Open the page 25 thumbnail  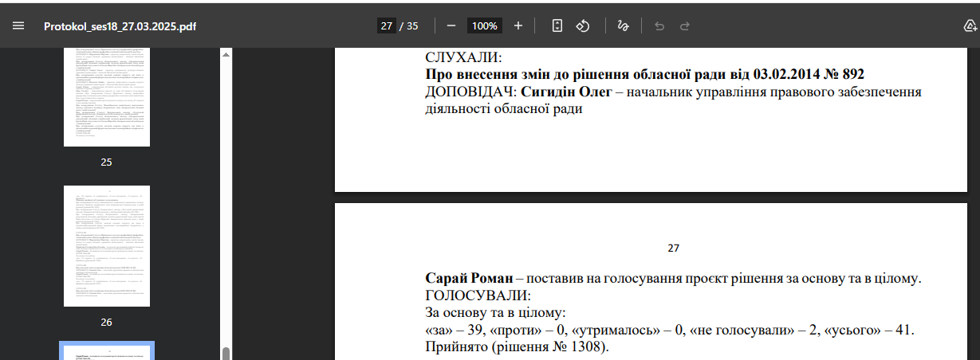click(x=106, y=96)
